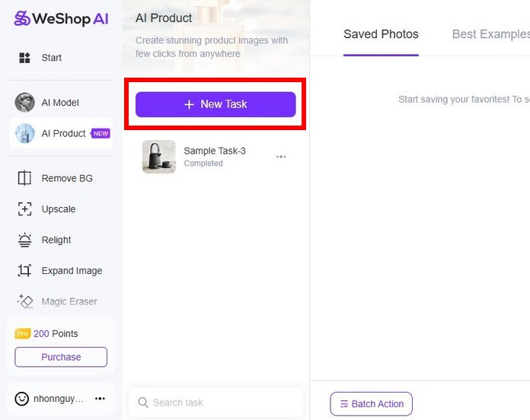The image size is (530, 420).
Task: Click the user avatar smiley icon
Action: click(21, 398)
